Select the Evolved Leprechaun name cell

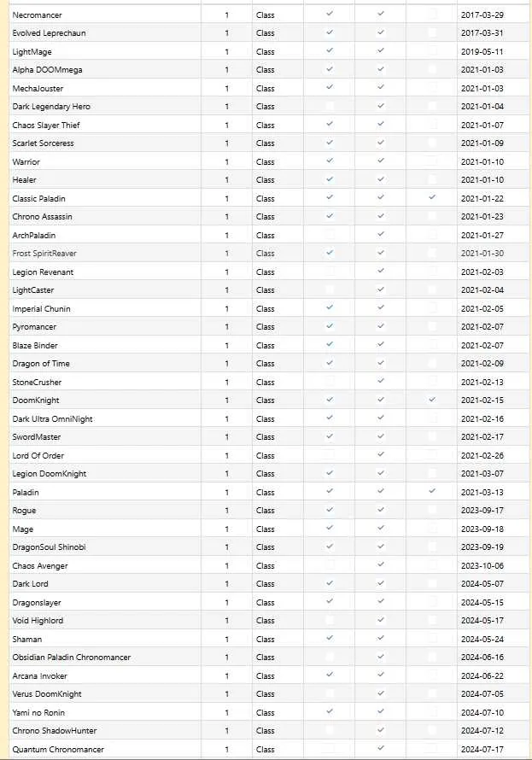pyautogui.click(x=105, y=33)
